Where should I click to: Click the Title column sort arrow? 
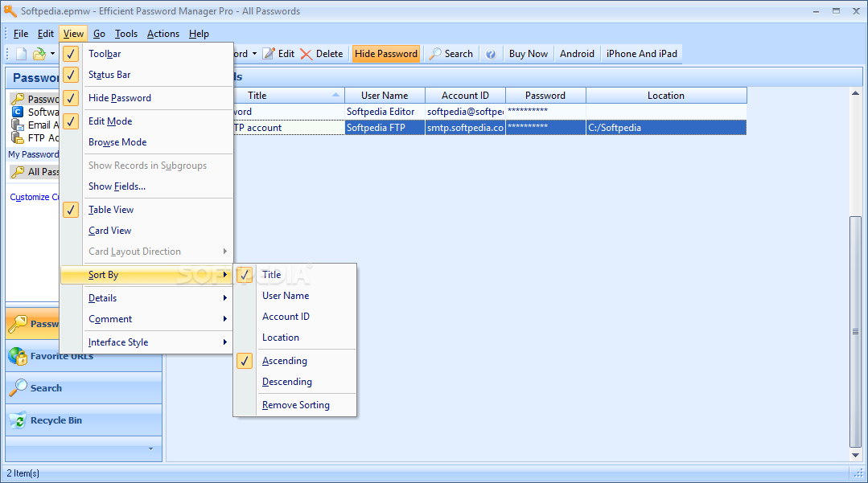335,95
